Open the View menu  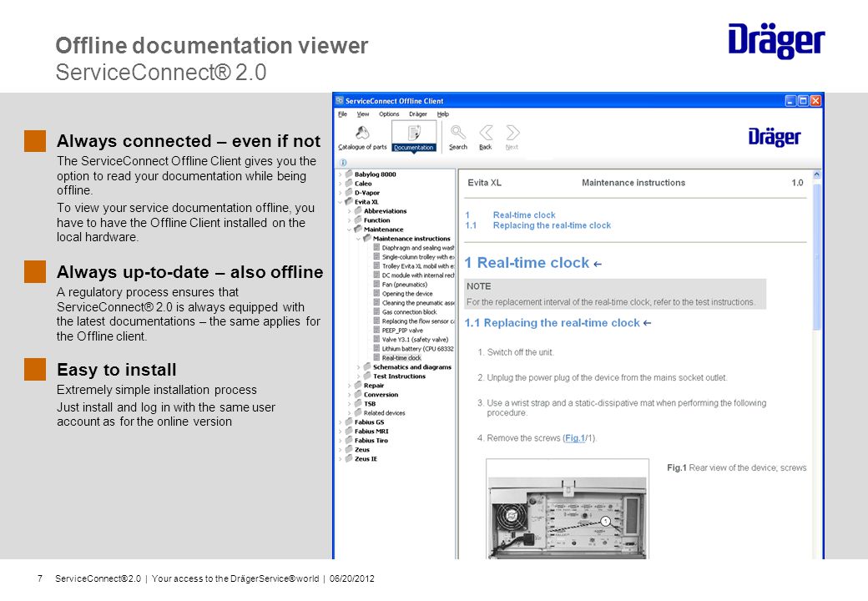[362, 114]
